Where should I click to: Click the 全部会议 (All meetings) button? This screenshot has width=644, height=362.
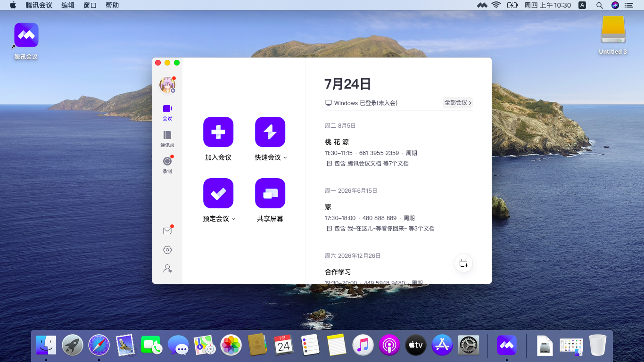pyautogui.click(x=458, y=103)
